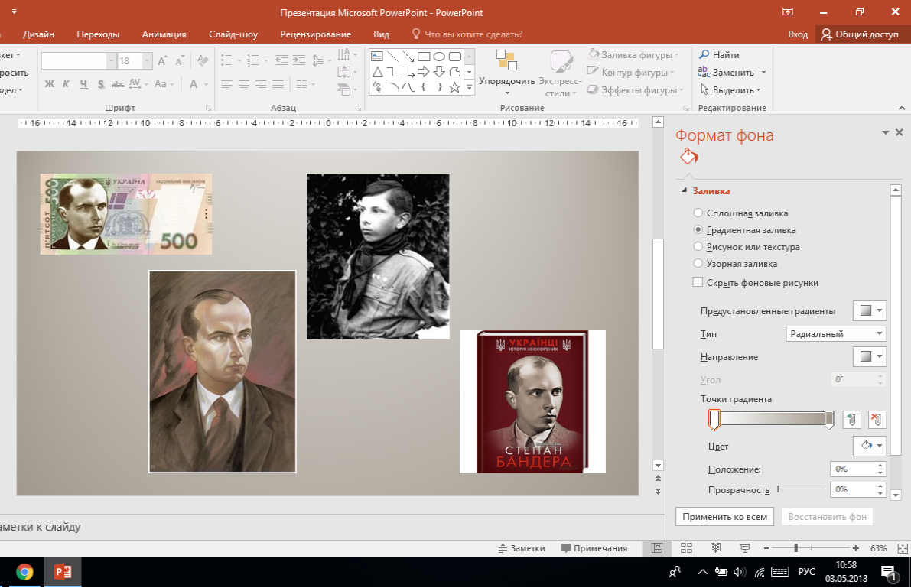Image resolution: width=911 pixels, height=588 pixels.
Task: Open the Вид tab
Action: click(x=381, y=34)
